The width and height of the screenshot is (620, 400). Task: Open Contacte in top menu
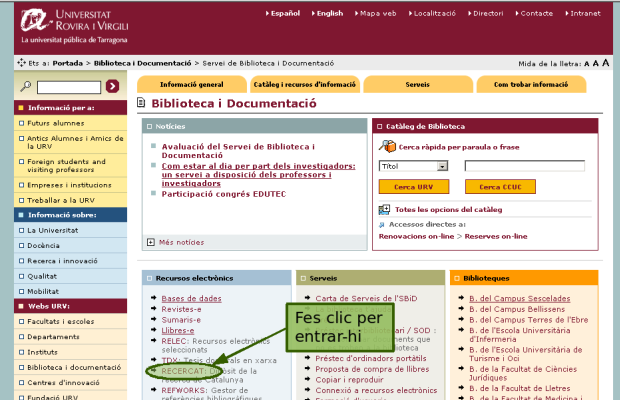pos(535,13)
